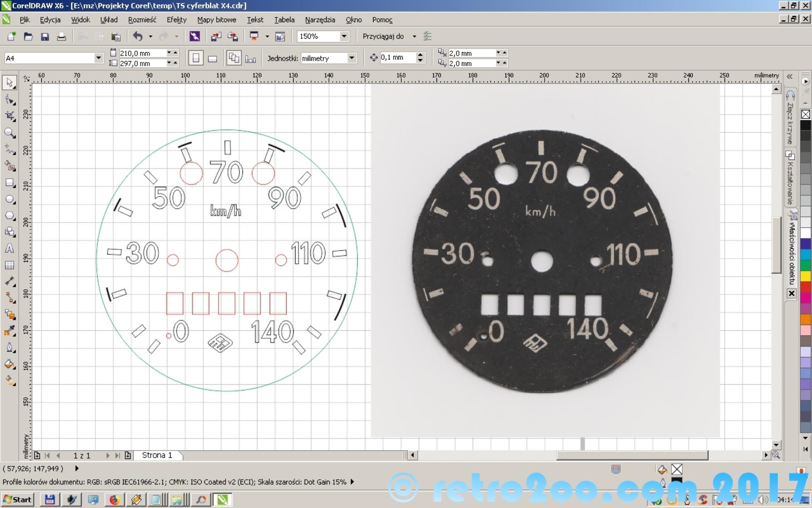Select the Pick tool in the toolbox
812x508 pixels.
point(9,82)
